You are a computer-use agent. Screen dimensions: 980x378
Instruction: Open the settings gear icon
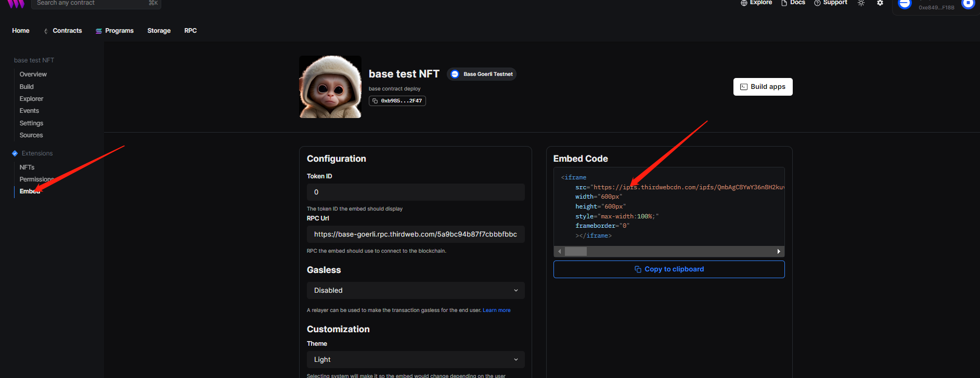[x=880, y=3]
